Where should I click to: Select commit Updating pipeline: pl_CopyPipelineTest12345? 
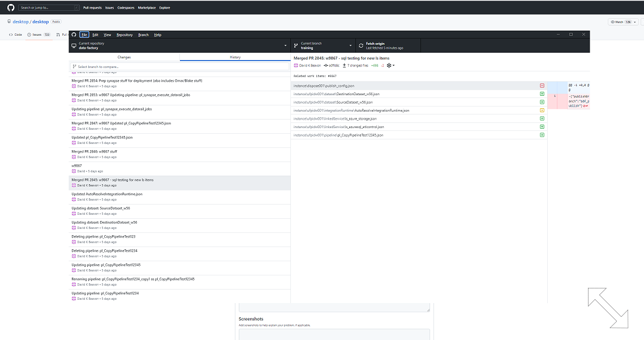tap(179, 267)
